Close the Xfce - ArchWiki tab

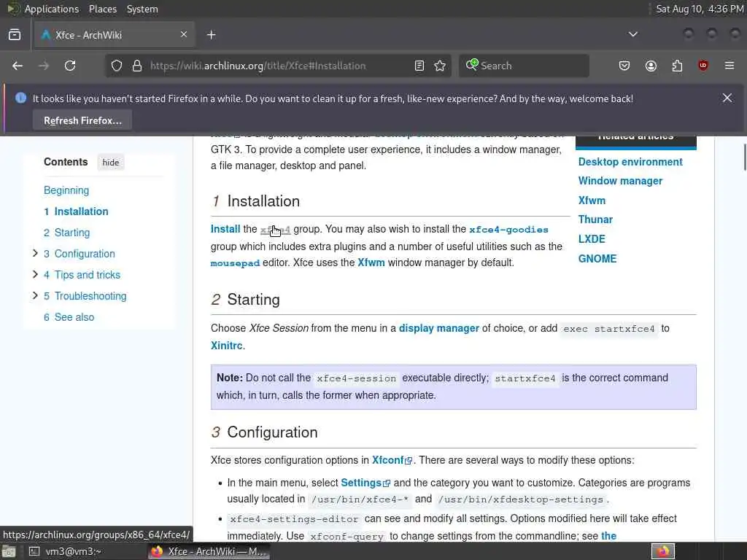tap(184, 34)
